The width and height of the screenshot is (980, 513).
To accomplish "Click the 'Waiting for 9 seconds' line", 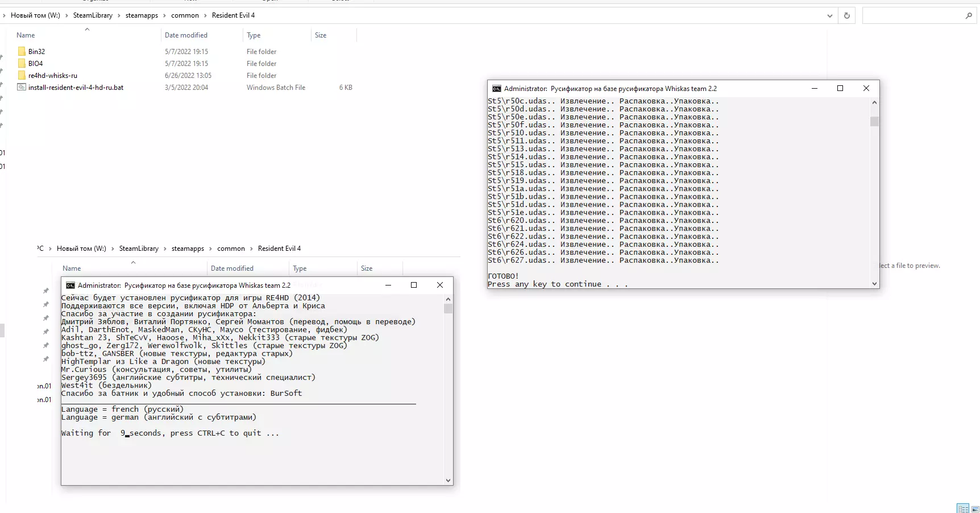I will coord(170,433).
